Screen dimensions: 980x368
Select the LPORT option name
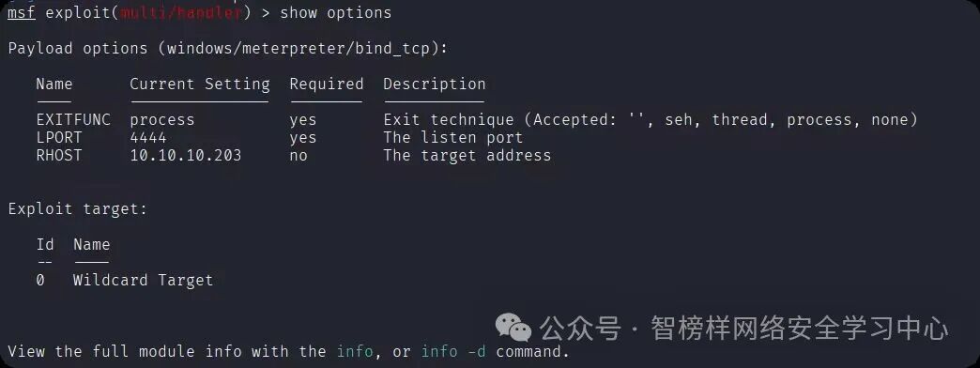59,137
